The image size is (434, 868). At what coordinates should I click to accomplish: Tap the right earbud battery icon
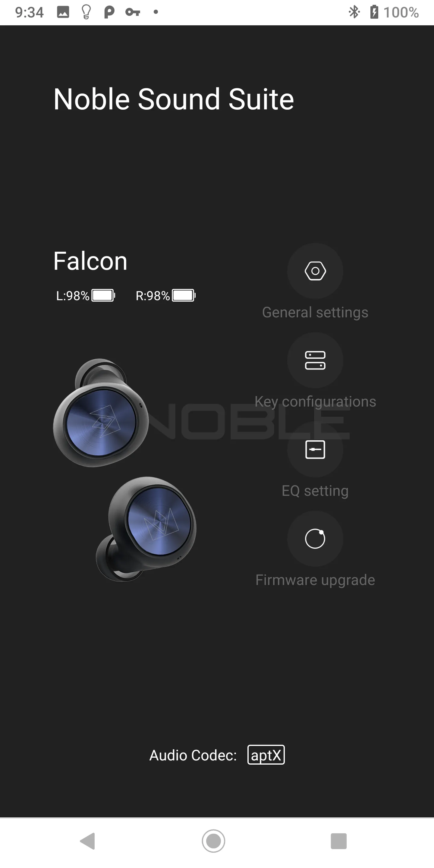point(184,295)
